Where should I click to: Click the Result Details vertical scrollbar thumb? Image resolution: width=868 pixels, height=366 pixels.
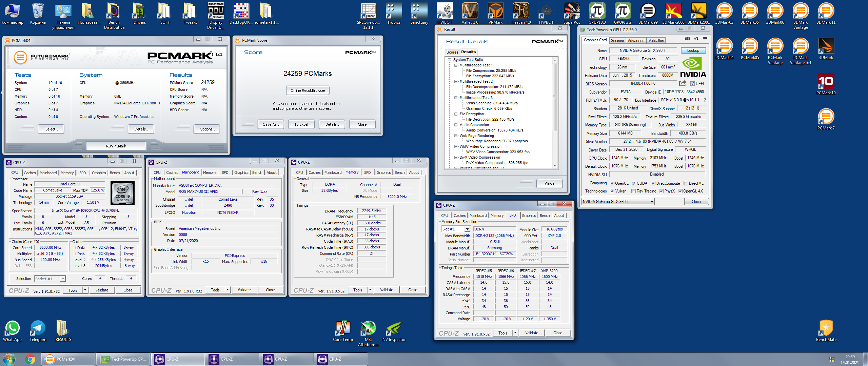[x=554, y=97]
